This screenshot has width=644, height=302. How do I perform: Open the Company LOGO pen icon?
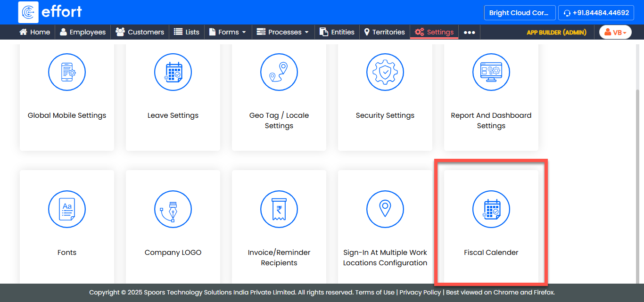tap(173, 209)
